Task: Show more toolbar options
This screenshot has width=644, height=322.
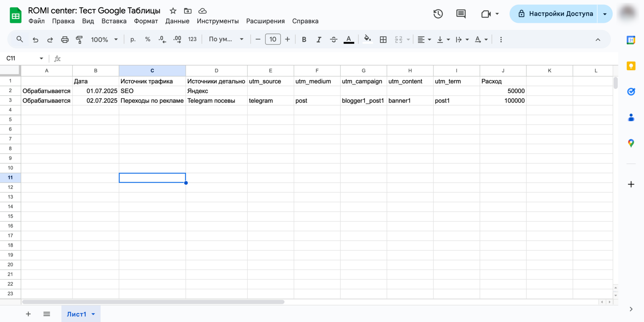Action: tap(501, 39)
